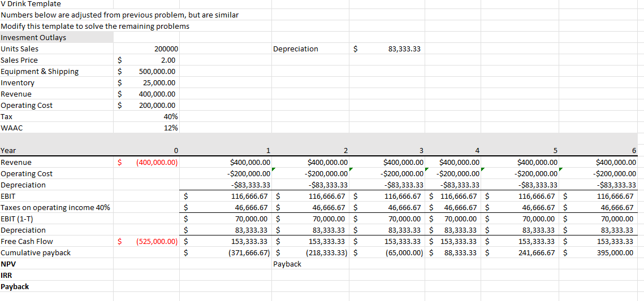Select the Year 2 column header

[x=345, y=150]
